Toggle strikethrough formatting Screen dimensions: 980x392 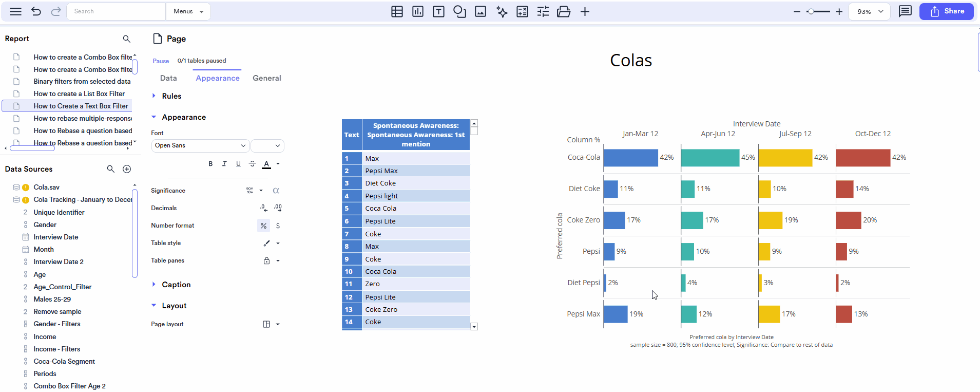(252, 164)
